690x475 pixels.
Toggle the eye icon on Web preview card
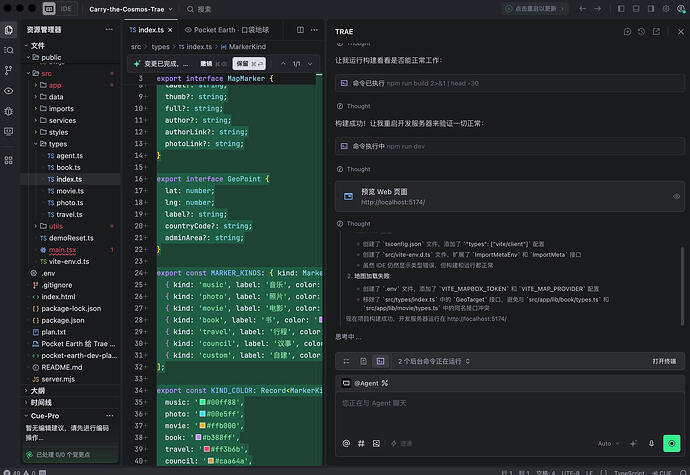click(676, 196)
